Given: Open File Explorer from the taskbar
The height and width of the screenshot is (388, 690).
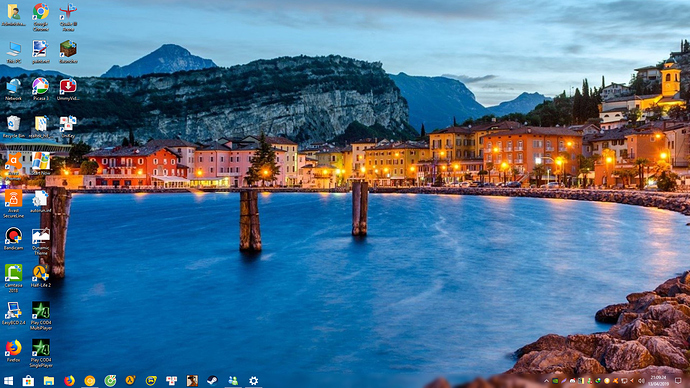Looking at the screenshot, I should pos(48,381).
